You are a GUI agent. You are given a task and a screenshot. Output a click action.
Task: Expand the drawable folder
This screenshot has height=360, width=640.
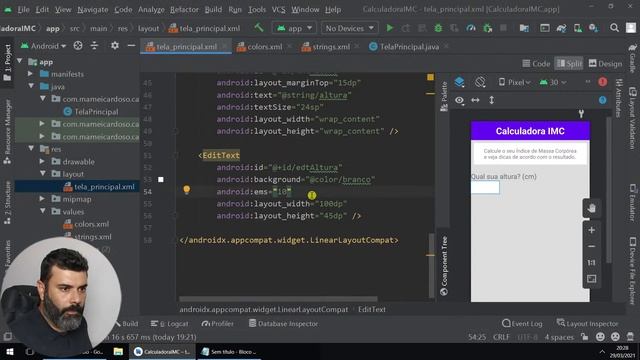(x=42, y=162)
